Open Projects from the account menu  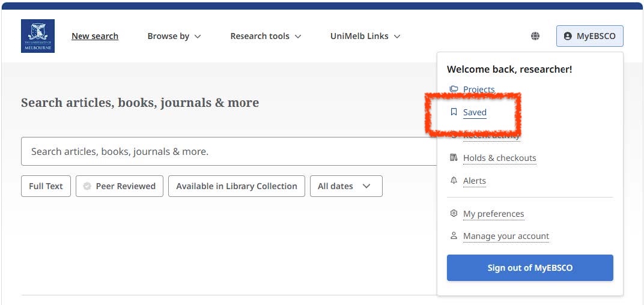(479, 89)
